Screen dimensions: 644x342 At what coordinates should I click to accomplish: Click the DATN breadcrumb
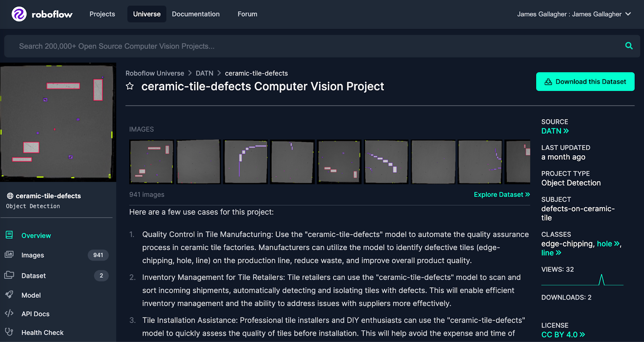[204, 73]
